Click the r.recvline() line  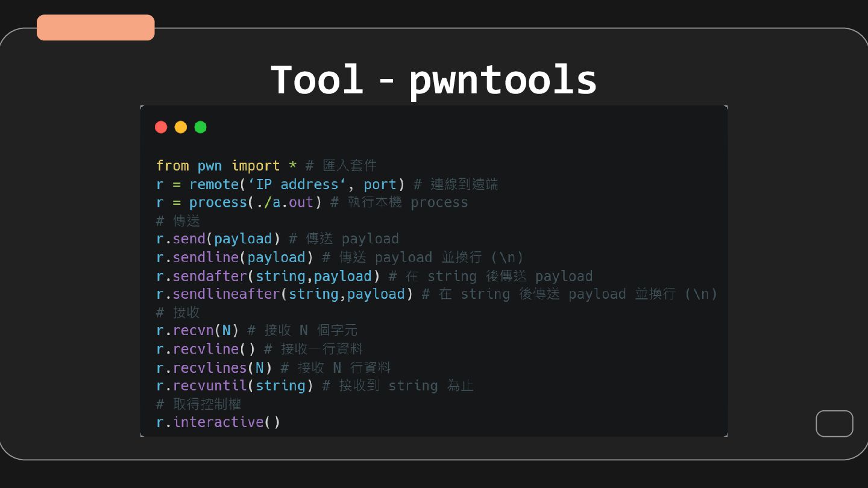[x=259, y=349]
